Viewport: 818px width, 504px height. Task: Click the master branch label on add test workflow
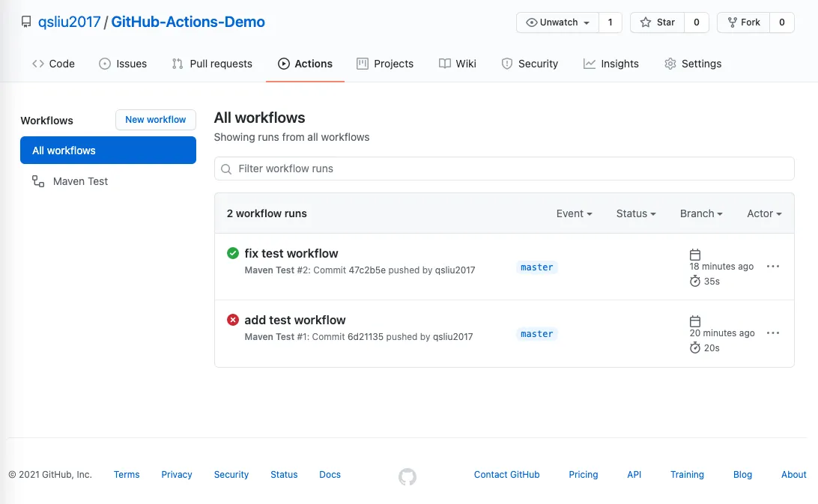[536, 334]
